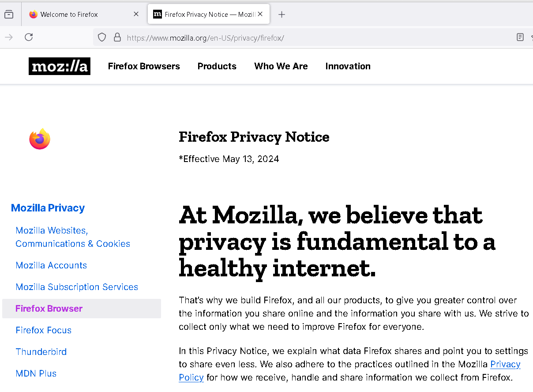Enter reader view mode
This screenshot has width=533, height=392.
(x=521, y=37)
